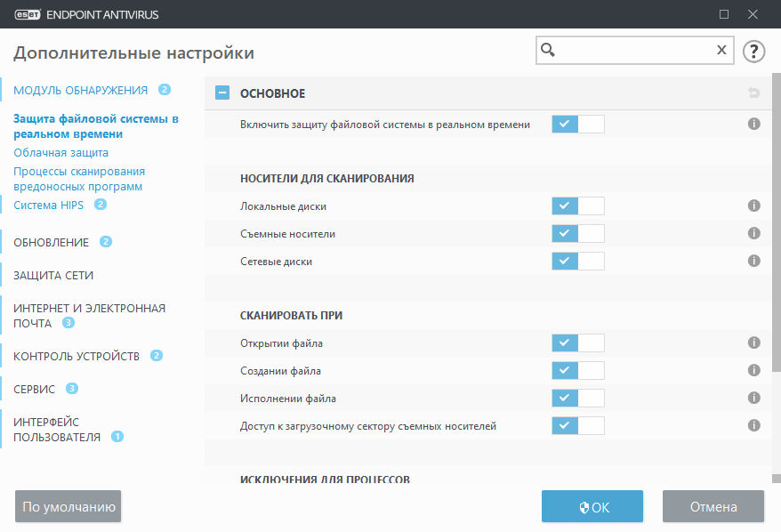Open КОНТРОЛЬ УСТРОЙСТВ category

pos(76,356)
